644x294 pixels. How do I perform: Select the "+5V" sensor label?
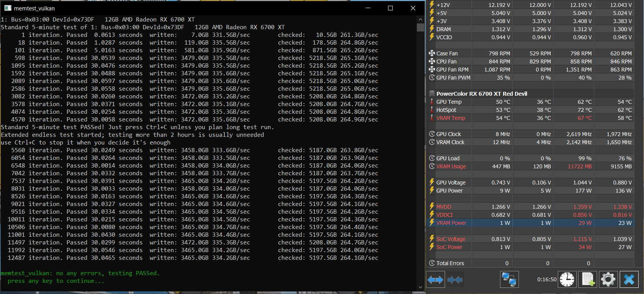(442, 13)
